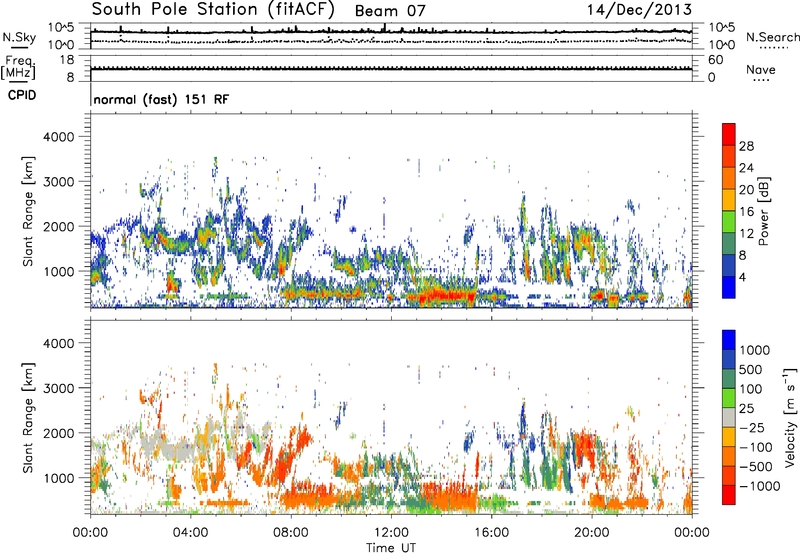Image resolution: width=800 pixels, height=554 pixels.
Task: Click the '4000' tick of the power panel
Action: tap(58, 137)
